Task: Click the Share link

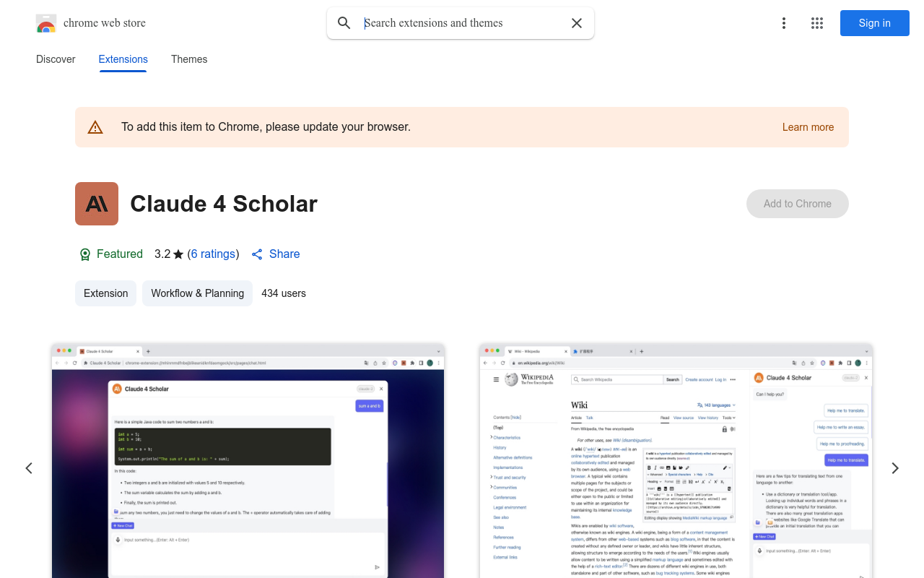Action: (x=275, y=254)
